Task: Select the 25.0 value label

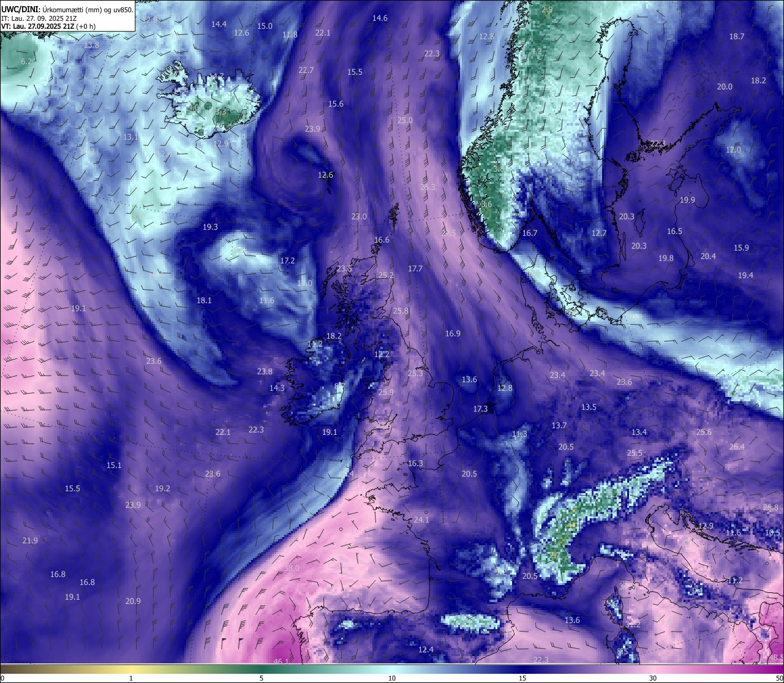Action: (405, 120)
